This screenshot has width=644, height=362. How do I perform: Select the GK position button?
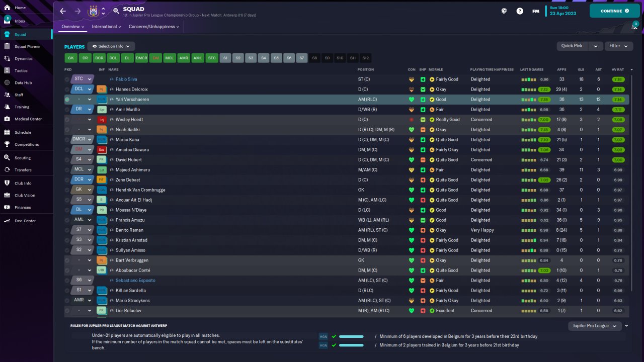click(x=71, y=58)
